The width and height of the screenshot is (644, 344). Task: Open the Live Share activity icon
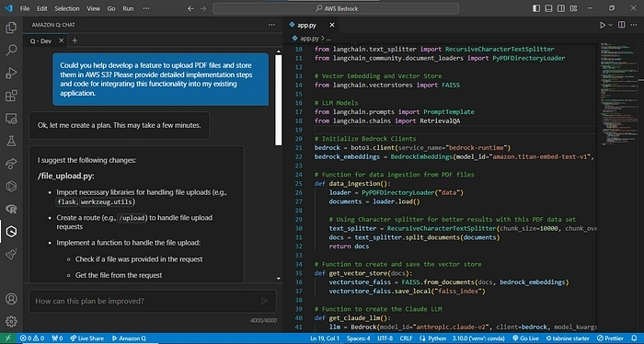pyautogui.click(x=11, y=164)
